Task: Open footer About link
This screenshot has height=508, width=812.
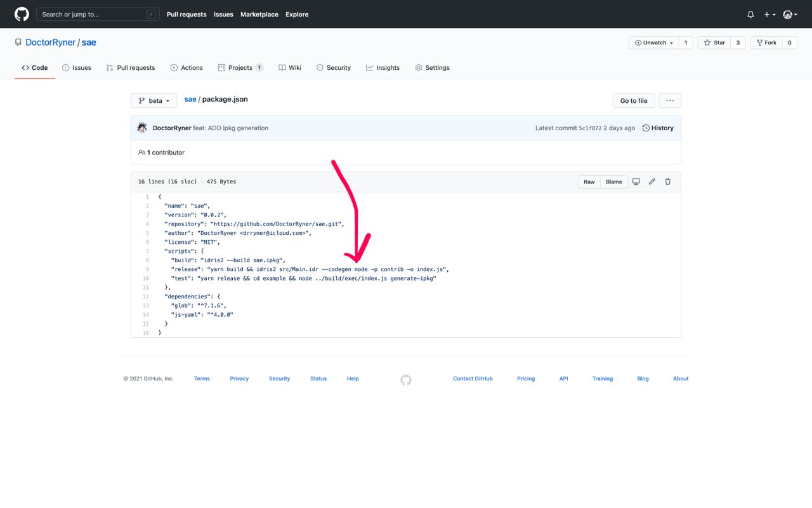Action: (x=681, y=378)
